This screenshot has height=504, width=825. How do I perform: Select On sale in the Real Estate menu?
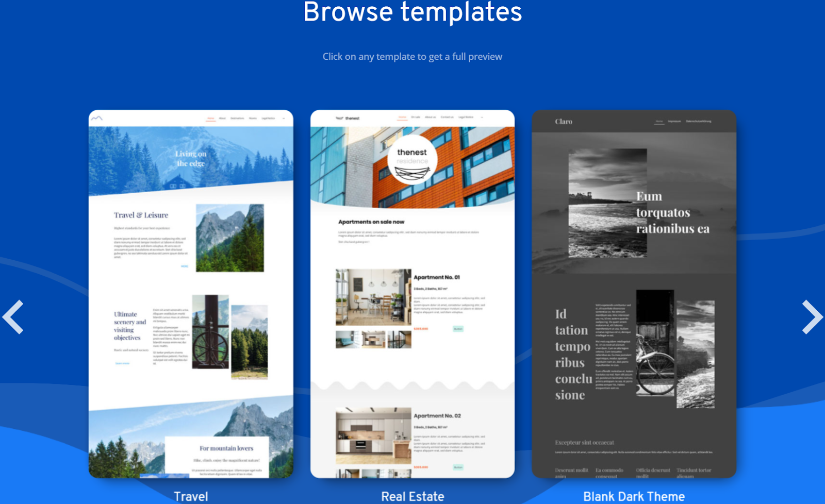(x=416, y=117)
